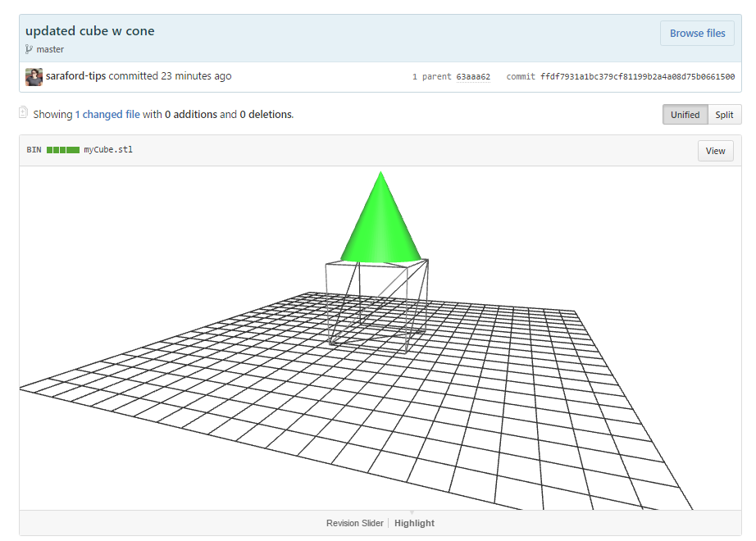The width and height of the screenshot is (756, 541).
Task: Expand the 1 changed file list
Action: tap(112, 115)
